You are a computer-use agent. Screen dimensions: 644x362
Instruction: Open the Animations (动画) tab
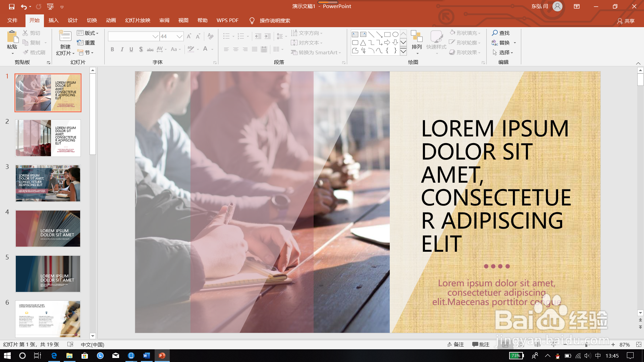click(x=111, y=20)
